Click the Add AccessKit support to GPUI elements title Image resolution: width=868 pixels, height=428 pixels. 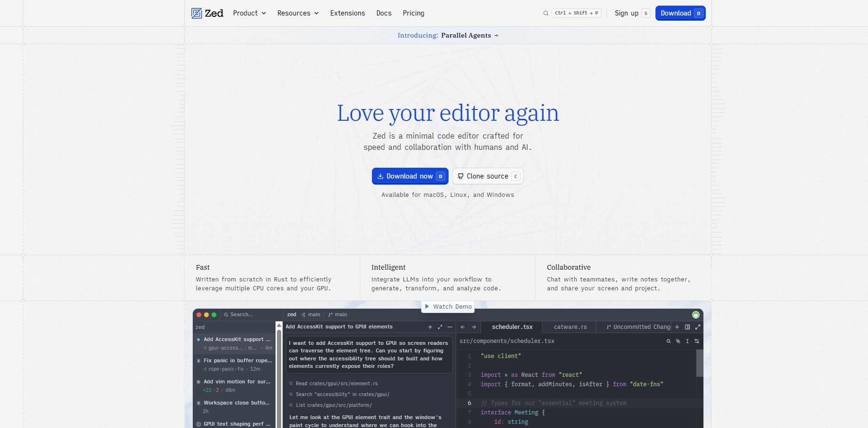pos(339,327)
